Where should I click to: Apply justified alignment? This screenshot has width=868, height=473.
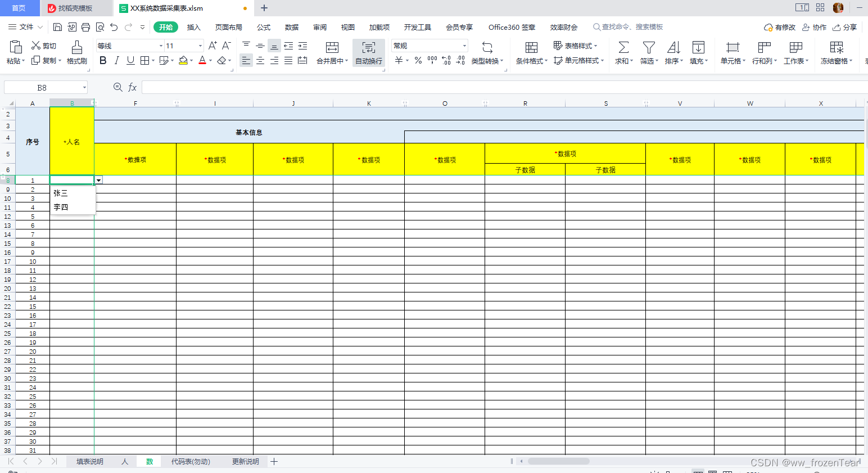click(288, 60)
